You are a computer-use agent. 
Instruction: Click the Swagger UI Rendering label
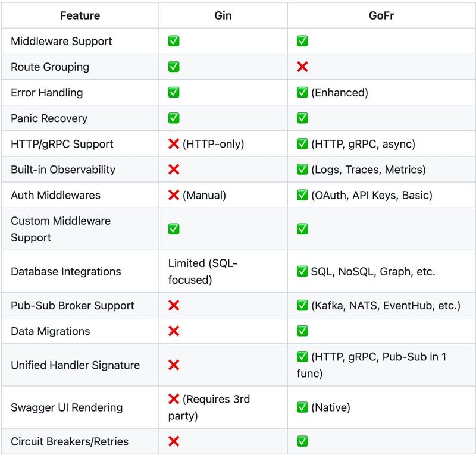tap(67, 407)
